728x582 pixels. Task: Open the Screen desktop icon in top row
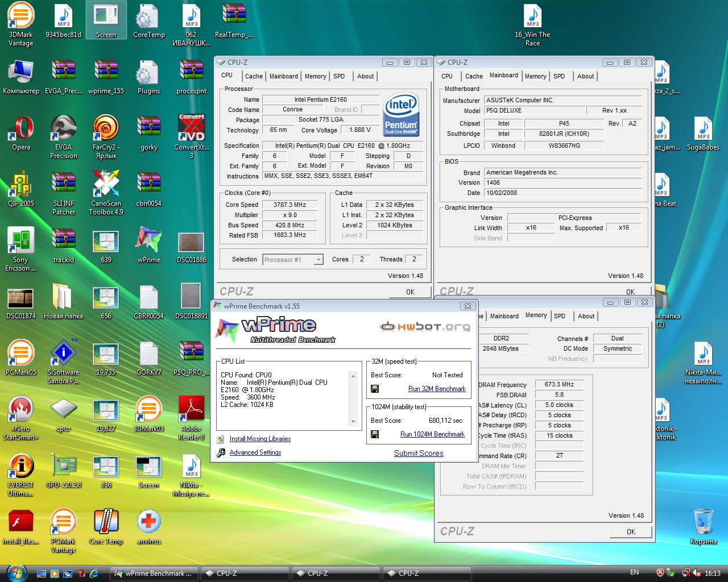pos(106,22)
